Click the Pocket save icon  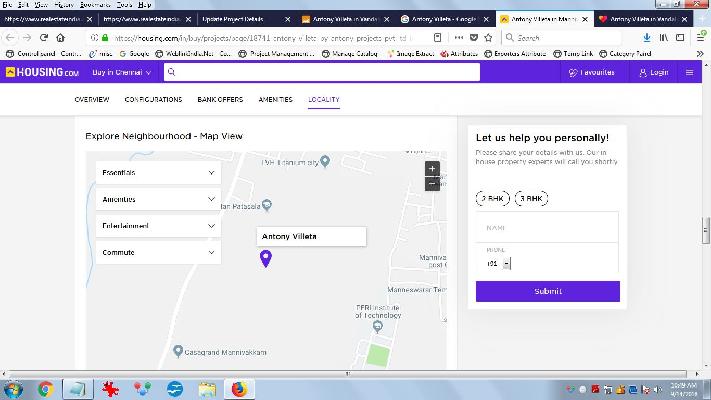473,38
